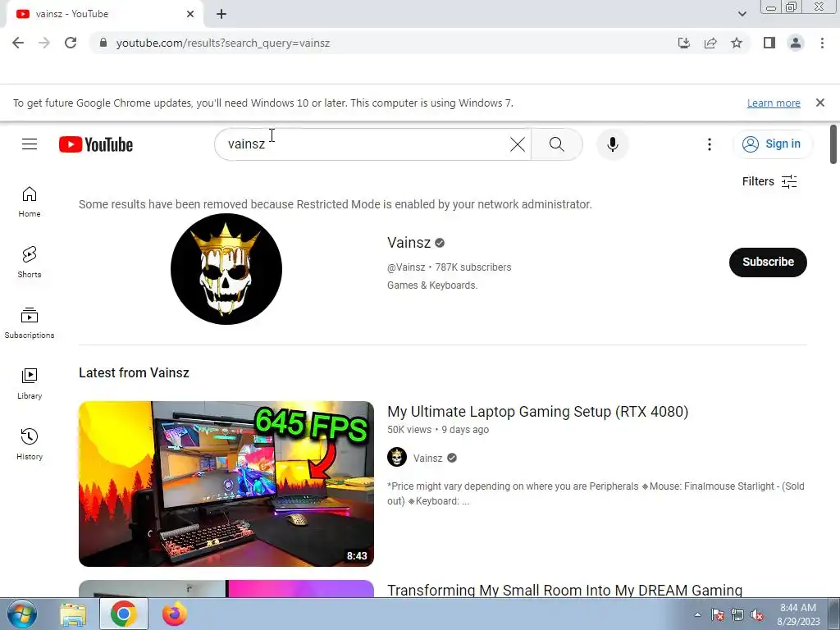Open the Chrome three-dot menu
This screenshot has height=630, width=840.
click(x=822, y=43)
